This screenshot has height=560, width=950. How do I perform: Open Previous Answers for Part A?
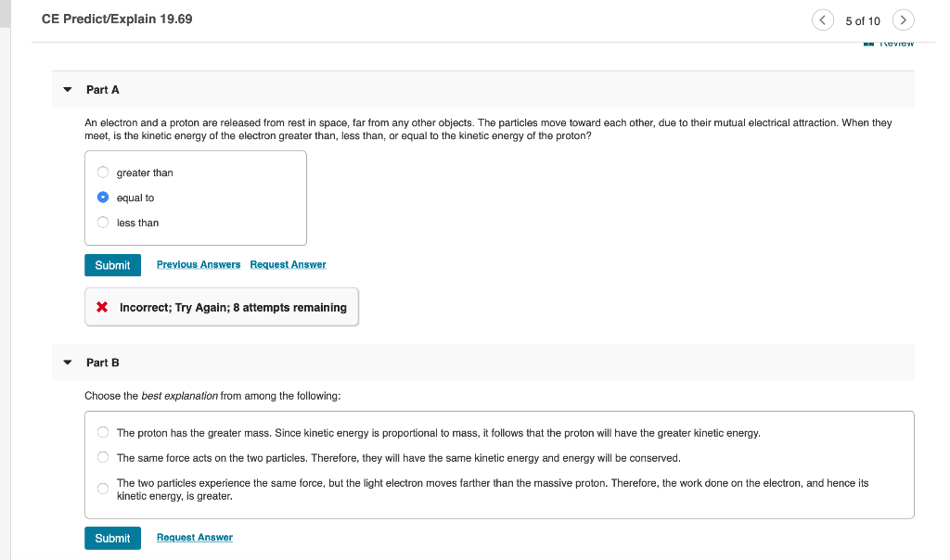(199, 264)
